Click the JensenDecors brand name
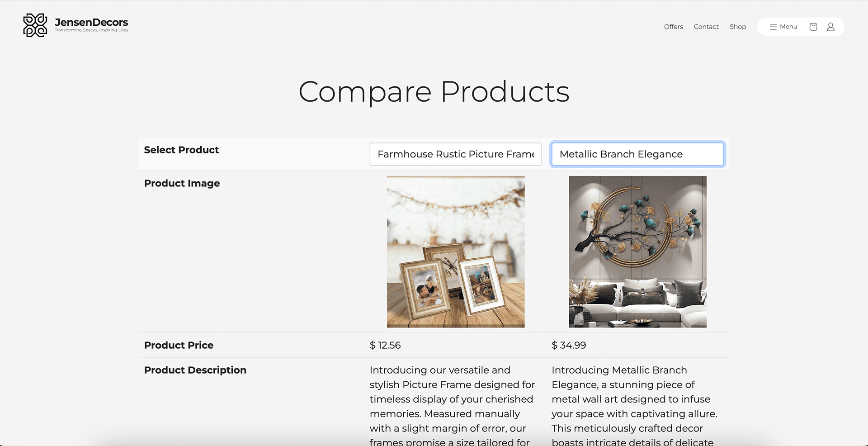The height and width of the screenshot is (446, 868). click(91, 22)
